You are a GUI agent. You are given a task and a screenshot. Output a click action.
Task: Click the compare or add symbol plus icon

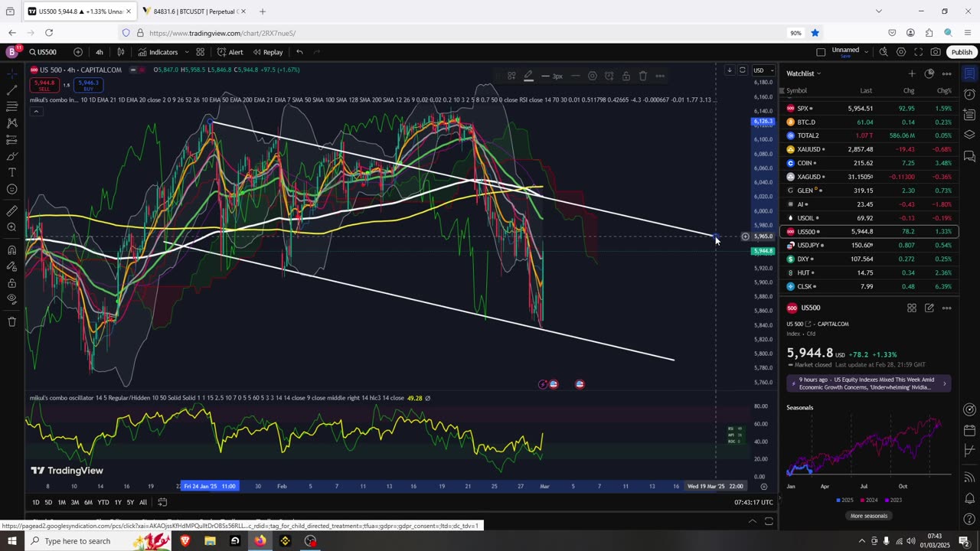tap(78, 52)
